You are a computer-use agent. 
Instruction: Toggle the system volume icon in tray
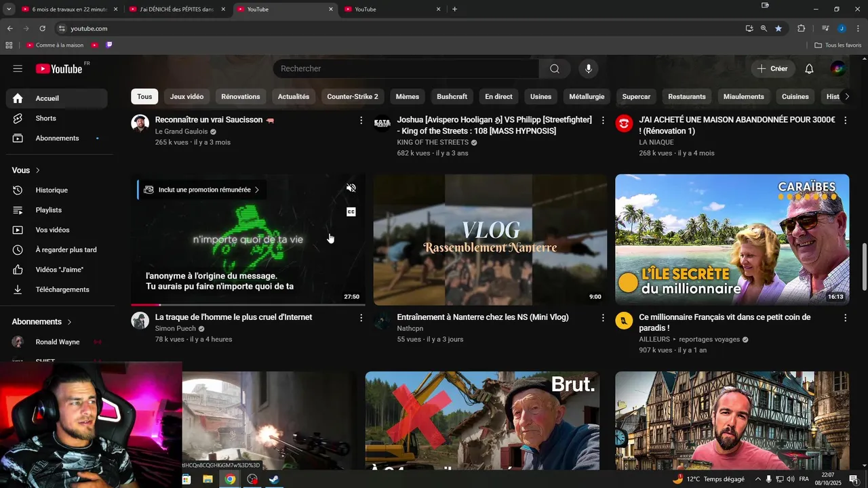[791, 479]
